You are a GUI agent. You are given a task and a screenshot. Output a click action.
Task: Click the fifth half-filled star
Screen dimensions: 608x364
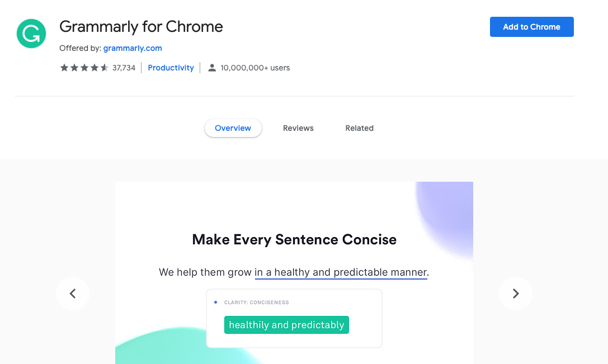pos(104,67)
